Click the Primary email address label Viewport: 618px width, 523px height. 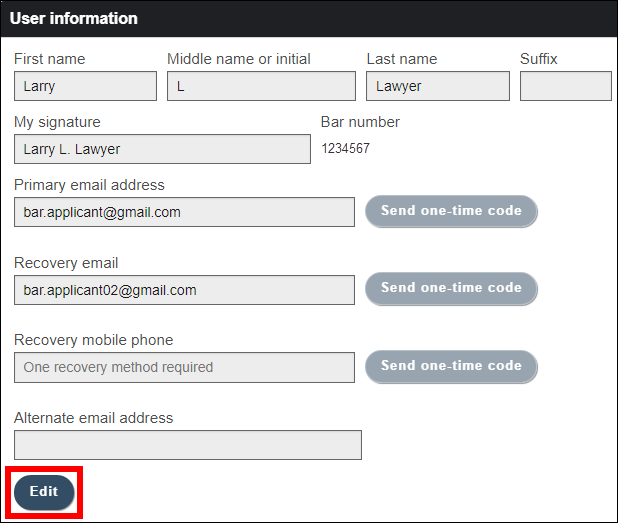[89, 185]
